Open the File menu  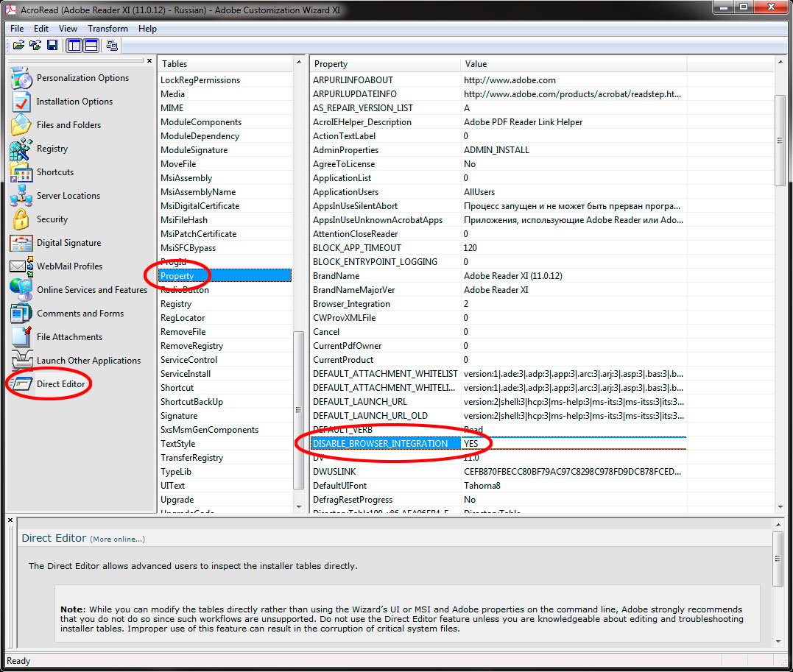[x=17, y=29]
